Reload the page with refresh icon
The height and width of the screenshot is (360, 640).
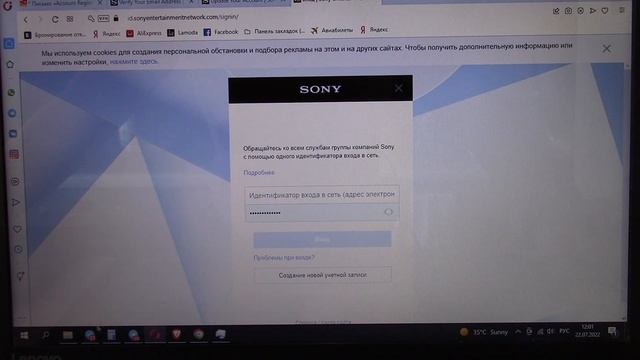pos(55,19)
